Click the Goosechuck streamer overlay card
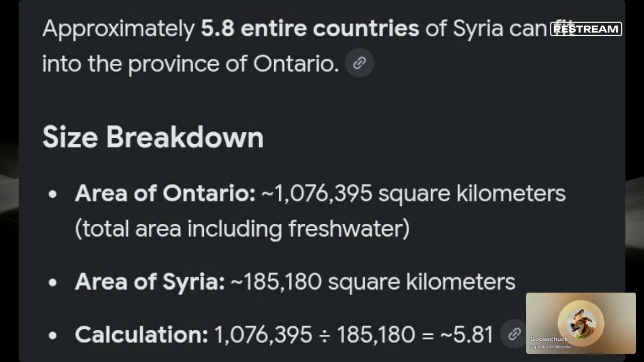644x362 pixels. (581, 323)
